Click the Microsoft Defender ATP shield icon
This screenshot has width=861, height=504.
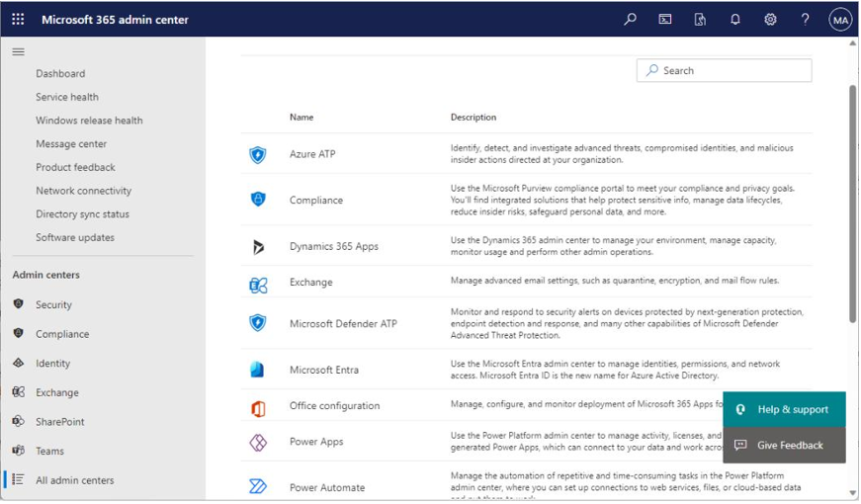[258, 323]
